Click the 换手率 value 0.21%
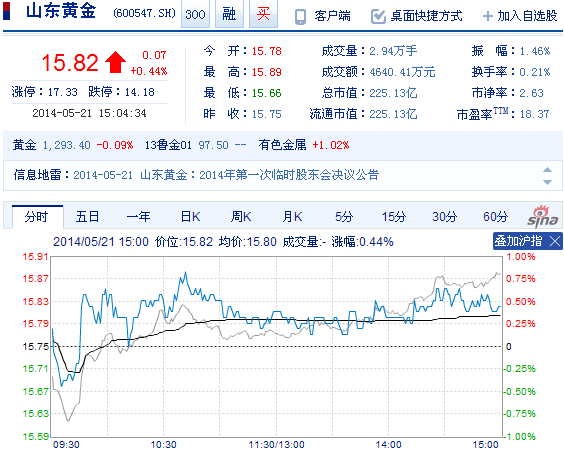Viewport: 564px width, 453px height. pos(535,72)
